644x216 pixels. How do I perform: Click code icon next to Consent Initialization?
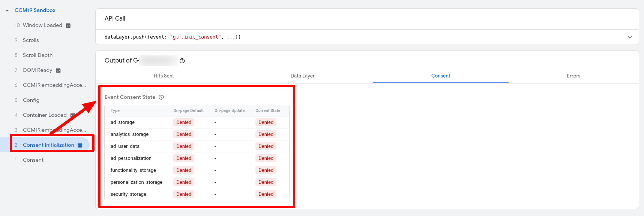point(80,145)
